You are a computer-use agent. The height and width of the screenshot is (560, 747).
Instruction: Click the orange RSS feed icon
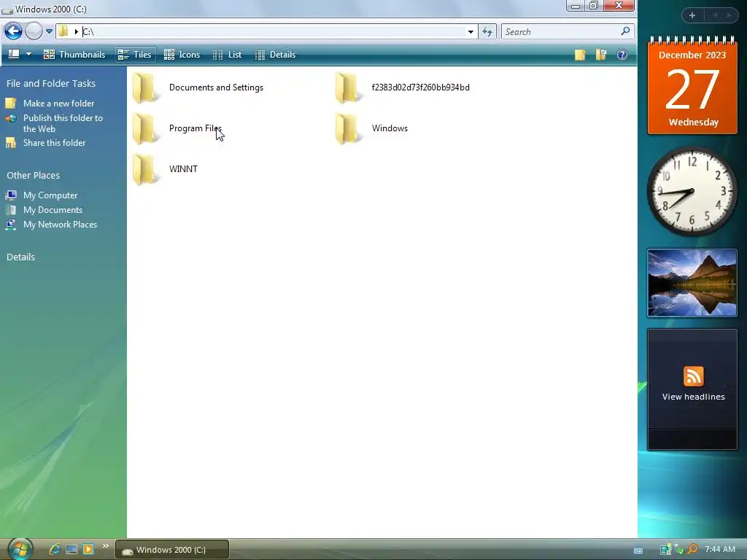click(693, 376)
